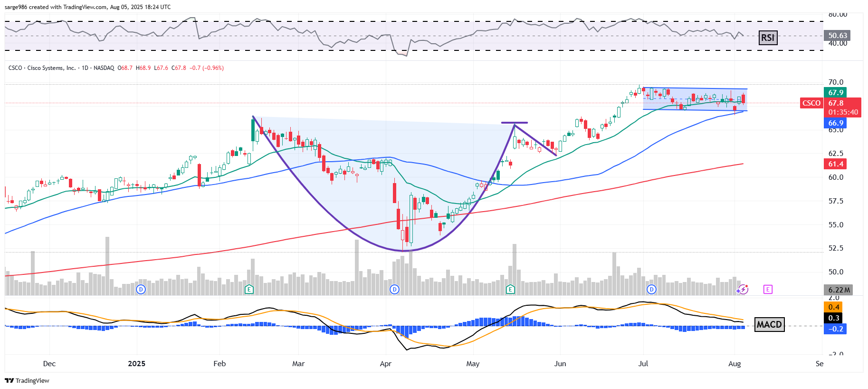Viewport: 868px width, 389px height.
Task: Click the red 61.4 moving average label
Action: (836, 164)
